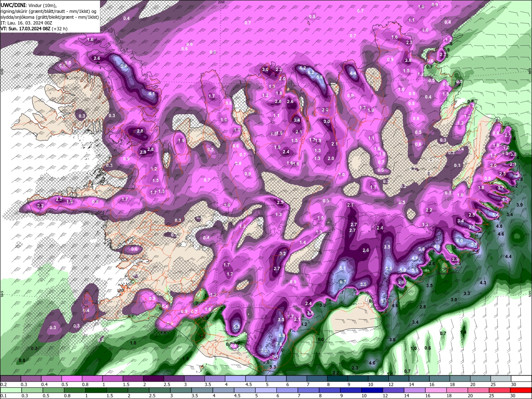Image resolution: width=532 pixels, height=399 pixels.
Task: Click the '20W' longitude label at the top
Action: tap(221, 2)
